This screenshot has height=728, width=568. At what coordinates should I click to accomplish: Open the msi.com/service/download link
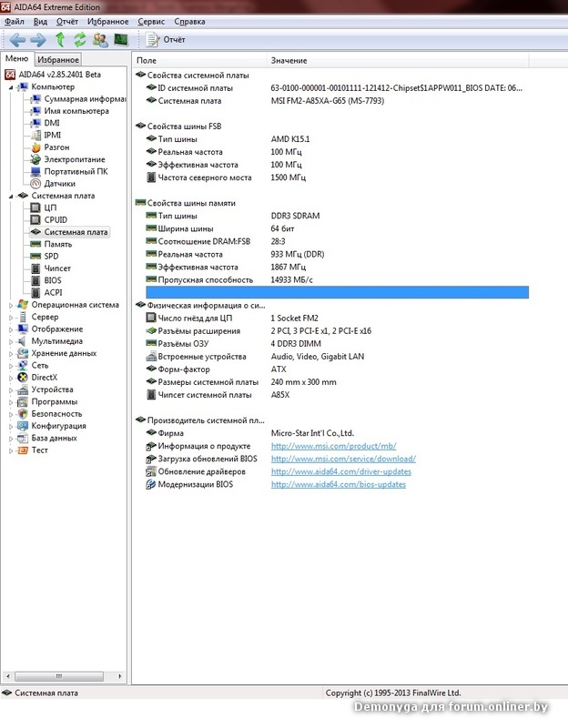click(343, 459)
